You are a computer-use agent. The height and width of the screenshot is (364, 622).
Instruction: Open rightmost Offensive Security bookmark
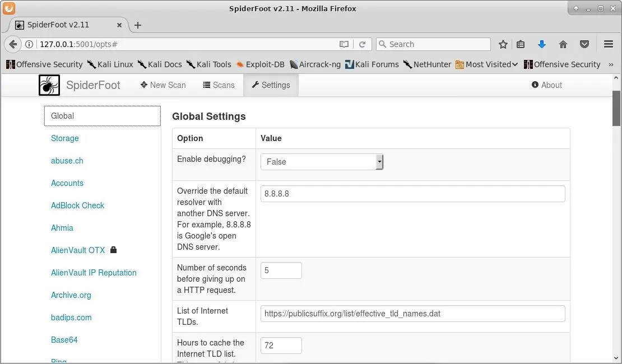(x=562, y=64)
